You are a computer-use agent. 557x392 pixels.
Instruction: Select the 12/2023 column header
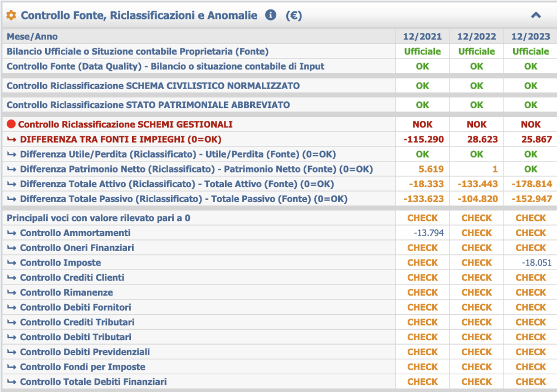pyautogui.click(x=530, y=36)
